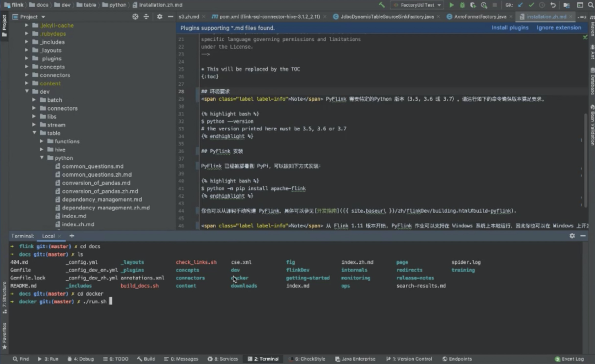Start debugging with the bug icon
Viewport: 595px width, 364px height.
coord(462,5)
